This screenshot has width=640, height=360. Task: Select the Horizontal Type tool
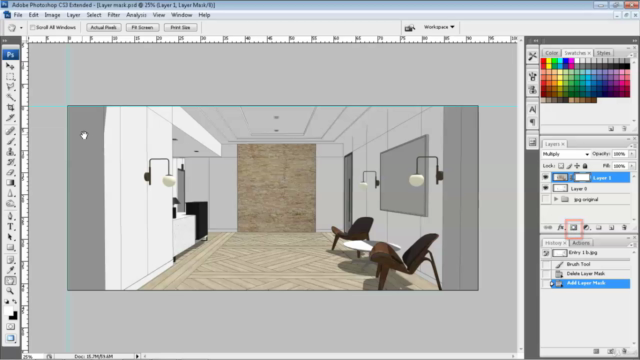point(10,227)
